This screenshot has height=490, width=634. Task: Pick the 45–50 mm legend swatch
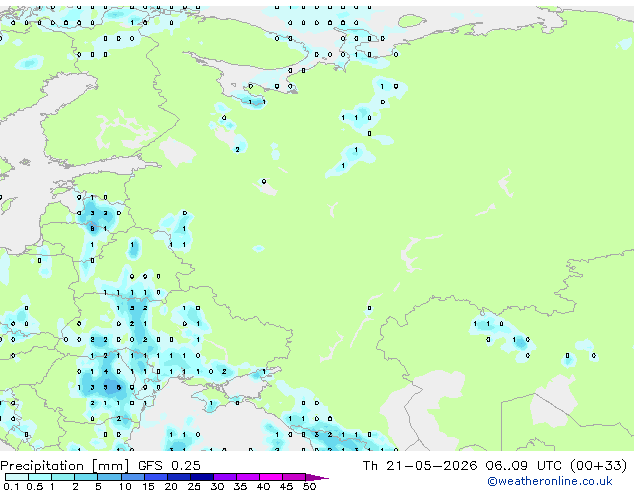(x=294, y=477)
